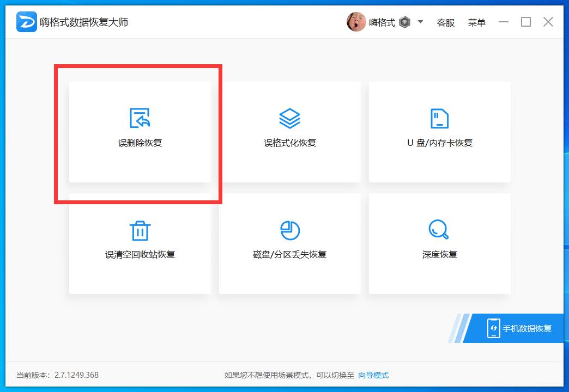The height and width of the screenshot is (392, 569).
Task: Expand the account dropdown arrow
Action: coord(420,22)
